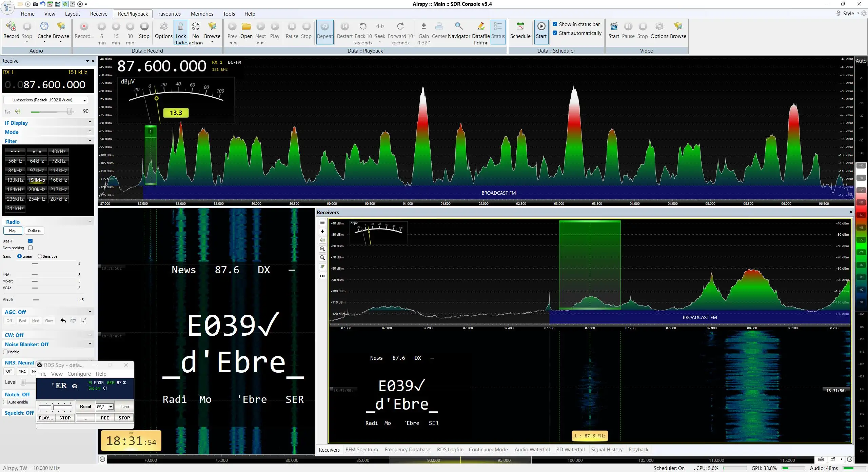Open the hamburger menu icon in Receivers panel
868x472 pixels.
pos(322,223)
